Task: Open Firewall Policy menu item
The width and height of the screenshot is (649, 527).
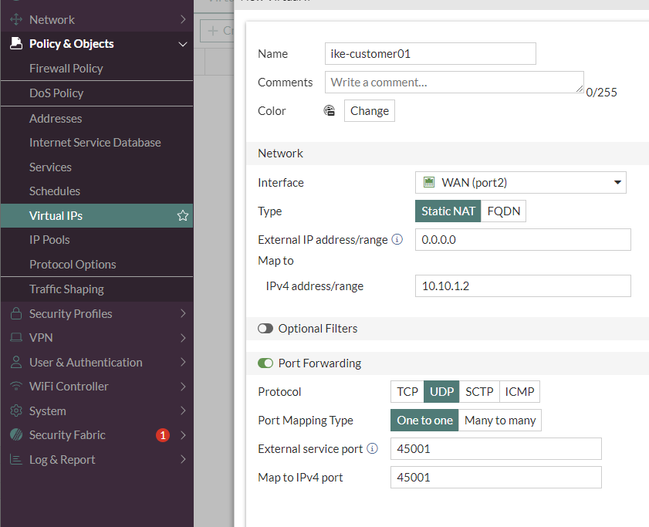Action: point(66,69)
